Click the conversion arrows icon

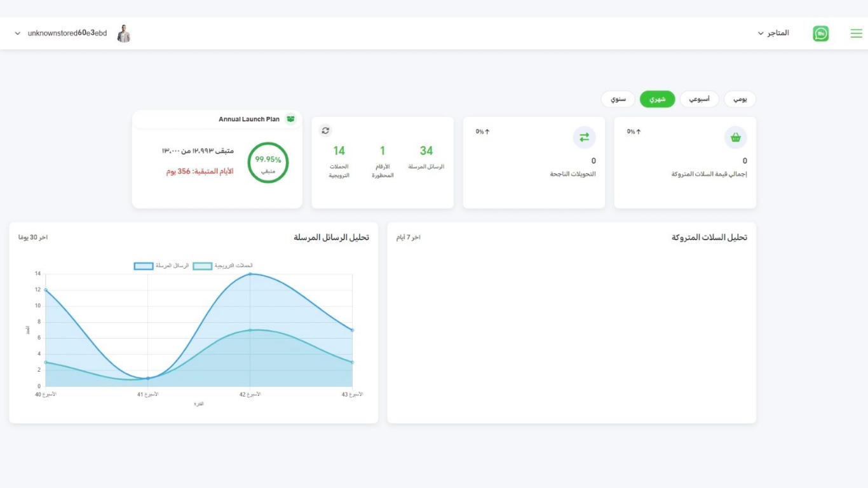pos(584,137)
